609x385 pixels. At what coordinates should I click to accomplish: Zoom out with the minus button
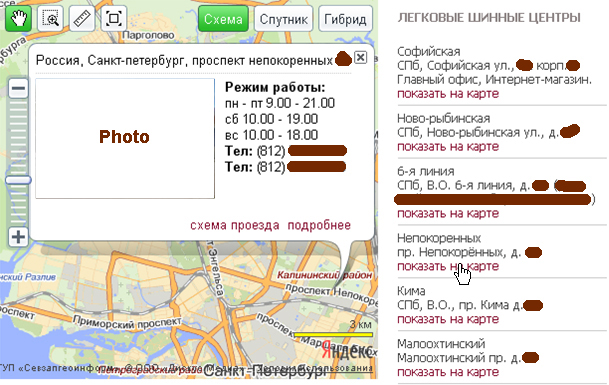[x=18, y=88]
